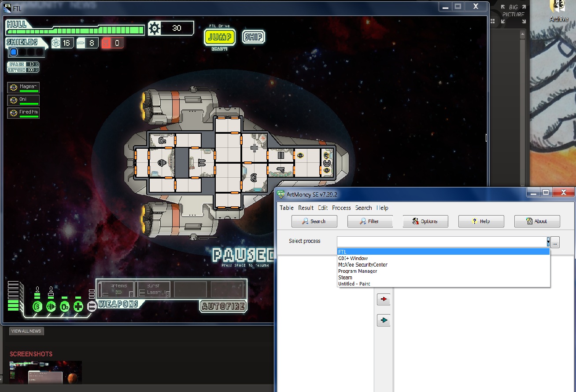Toggle the Artemis weapon slot

coord(117,289)
